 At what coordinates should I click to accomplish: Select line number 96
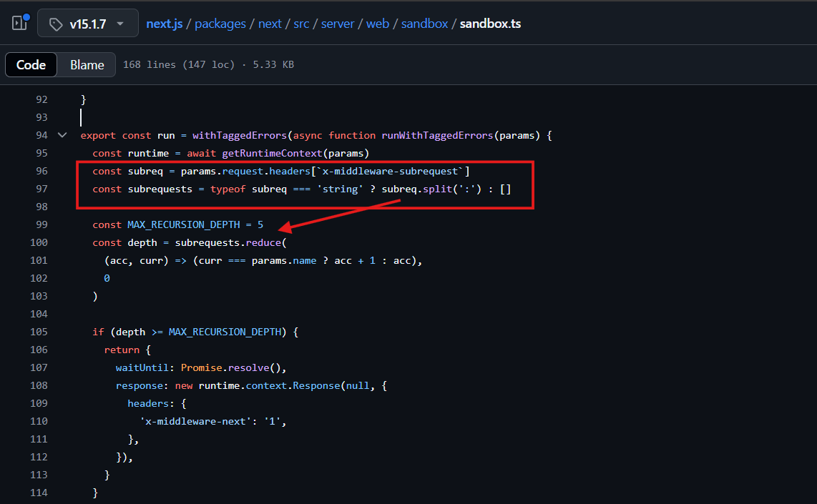tap(41, 171)
